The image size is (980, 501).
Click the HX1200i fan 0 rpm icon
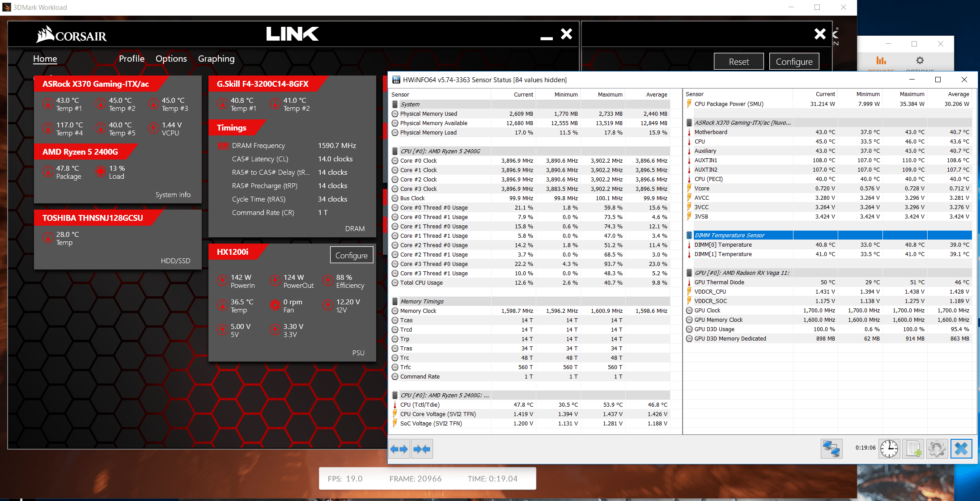(x=275, y=306)
